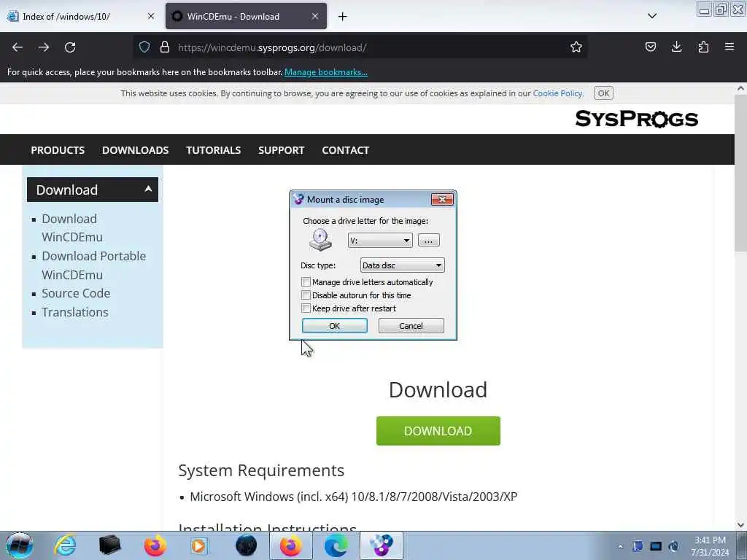Screen dimensions: 747x560
Task: Click the WinCDEmu icon in dialog title
Action: coord(298,199)
